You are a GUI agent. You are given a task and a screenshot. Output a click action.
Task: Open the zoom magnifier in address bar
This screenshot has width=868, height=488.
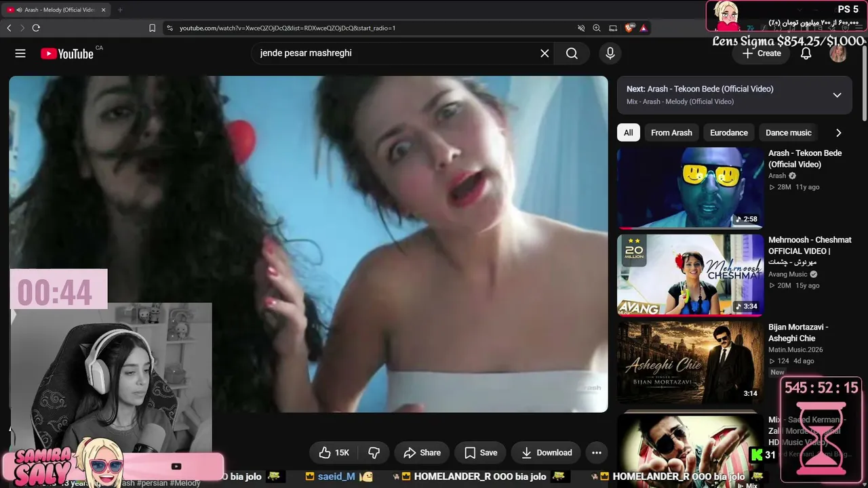[597, 28]
